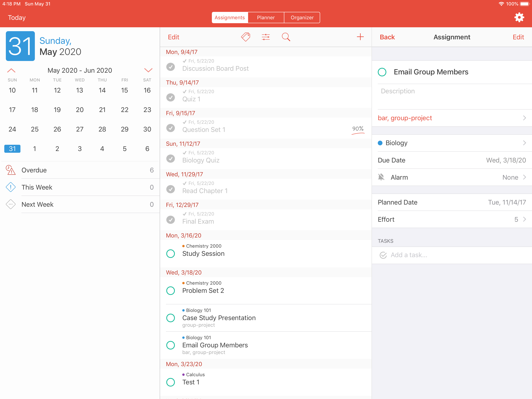532x399 pixels.
Task: Open settings gear icon
Action: pyautogui.click(x=519, y=18)
